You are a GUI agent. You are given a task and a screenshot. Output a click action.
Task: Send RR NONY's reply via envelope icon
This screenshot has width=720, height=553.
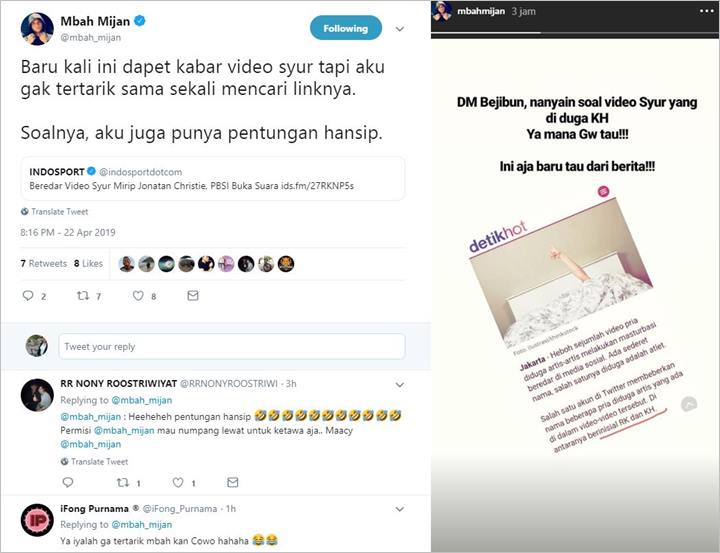point(233,482)
